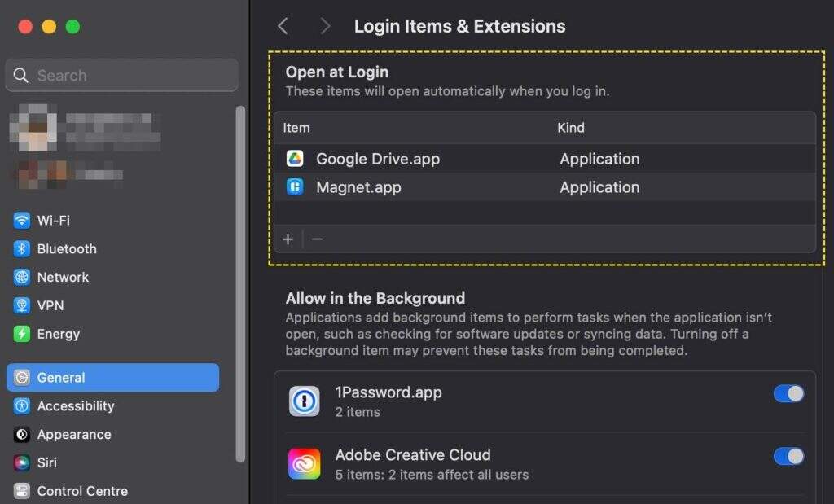Screen dimensions: 834x504
Task: Click the Bluetooth icon in sidebar
Action: pos(22,249)
